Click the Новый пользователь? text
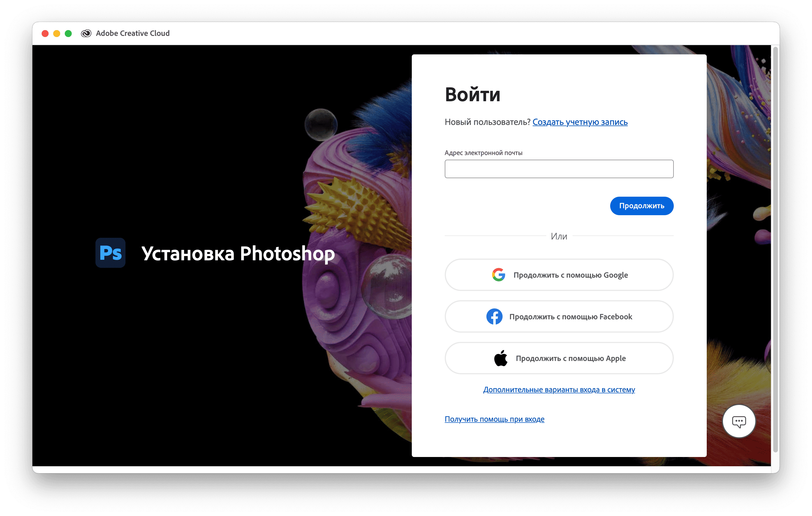812x516 pixels. click(x=487, y=122)
